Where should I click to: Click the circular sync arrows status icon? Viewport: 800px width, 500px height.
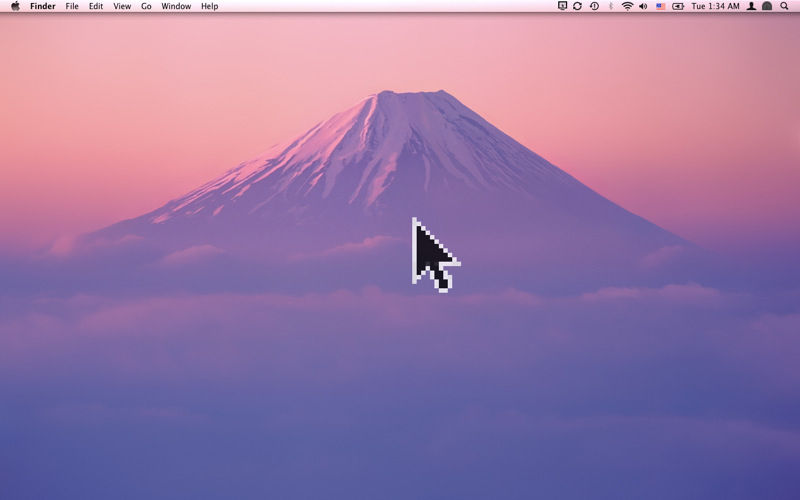[x=578, y=6]
